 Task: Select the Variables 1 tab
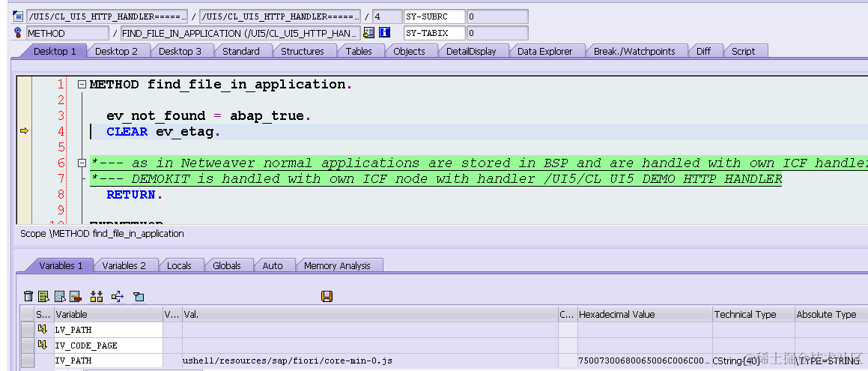coord(61,265)
